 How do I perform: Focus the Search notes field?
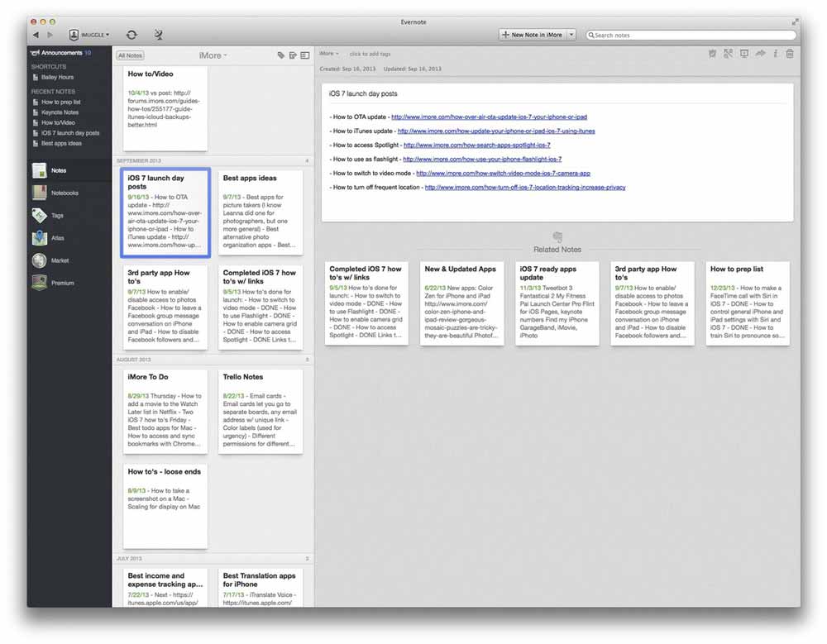tap(691, 35)
